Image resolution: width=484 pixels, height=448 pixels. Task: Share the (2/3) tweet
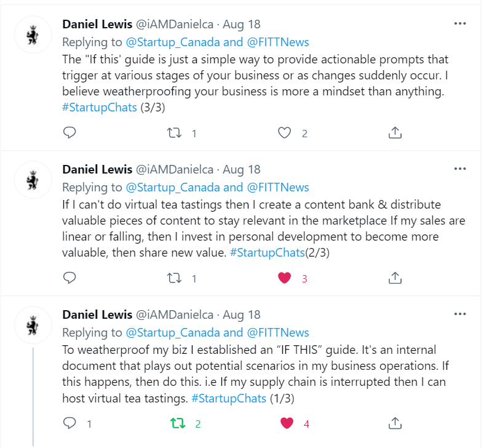(395, 278)
